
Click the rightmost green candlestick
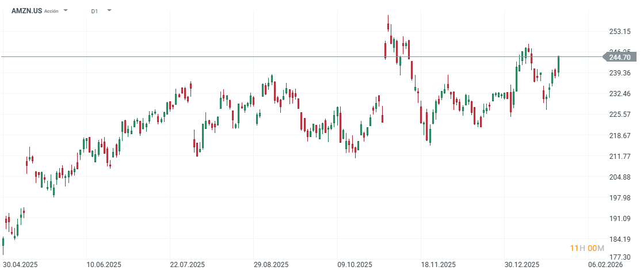[x=558, y=65]
